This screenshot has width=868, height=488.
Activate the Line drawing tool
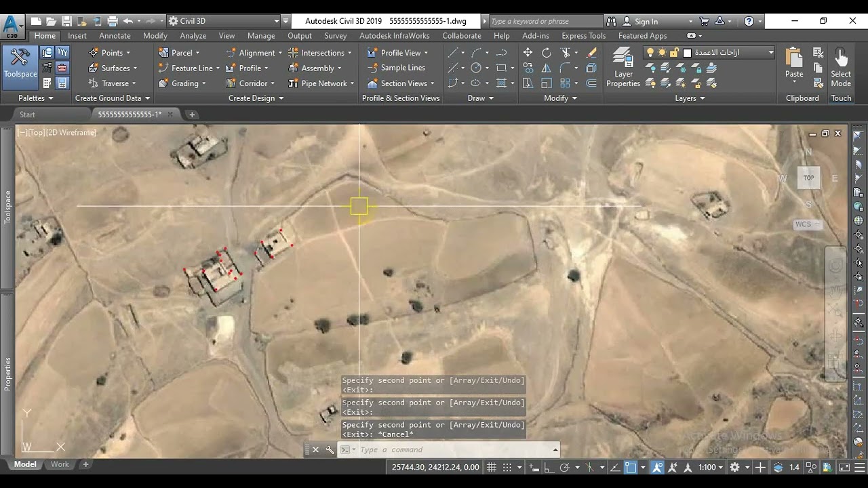click(453, 52)
